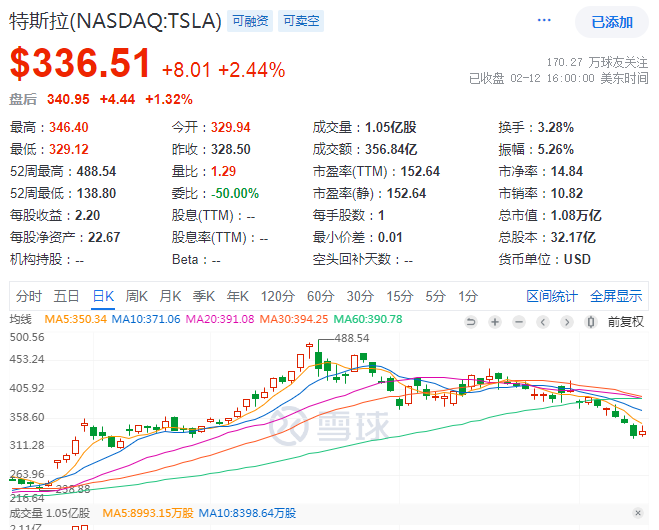Image resolution: width=659 pixels, height=530 pixels.
Task: Click the volume MA10:8398.64万股 label
Action: pos(247,513)
